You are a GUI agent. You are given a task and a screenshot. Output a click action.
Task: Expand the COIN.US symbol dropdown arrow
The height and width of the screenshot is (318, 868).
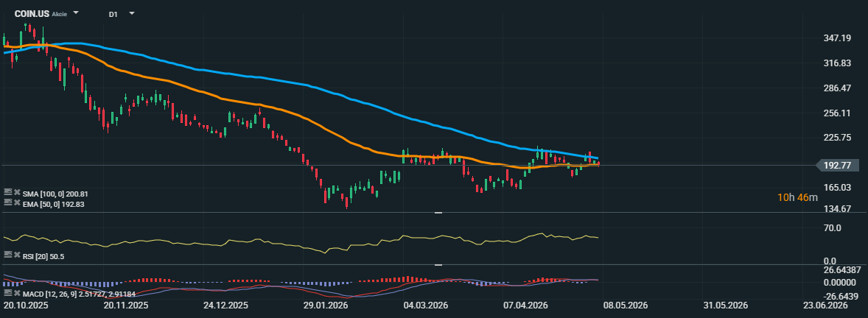(76, 13)
